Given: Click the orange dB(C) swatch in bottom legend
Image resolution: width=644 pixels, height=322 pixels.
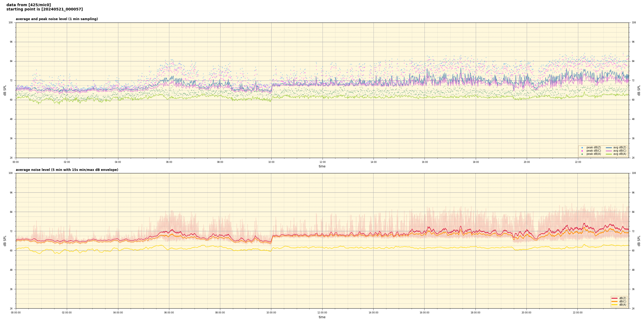Looking at the screenshot, I should point(614,301).
